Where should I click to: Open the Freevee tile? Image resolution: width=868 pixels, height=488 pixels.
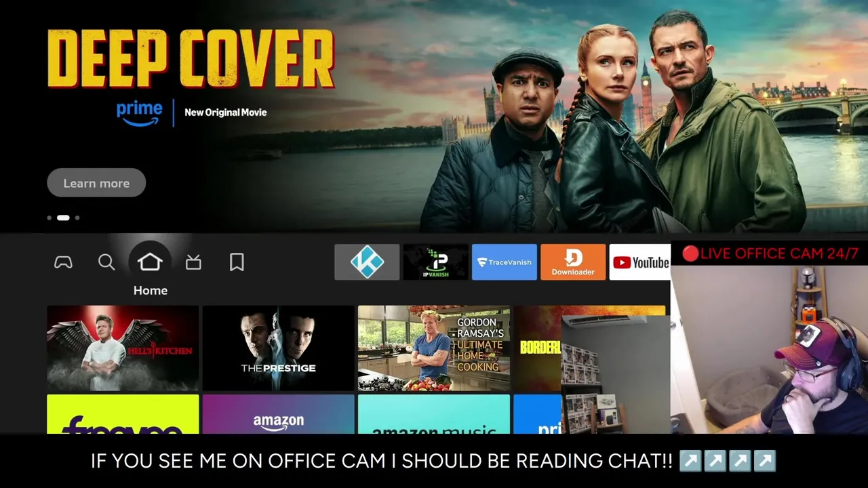tap(123, 414)
